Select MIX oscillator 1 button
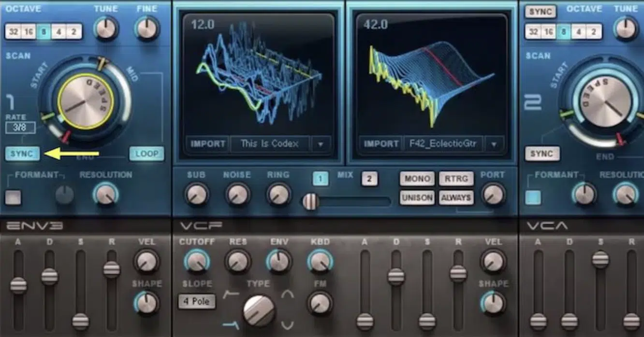 click(320, 179)
